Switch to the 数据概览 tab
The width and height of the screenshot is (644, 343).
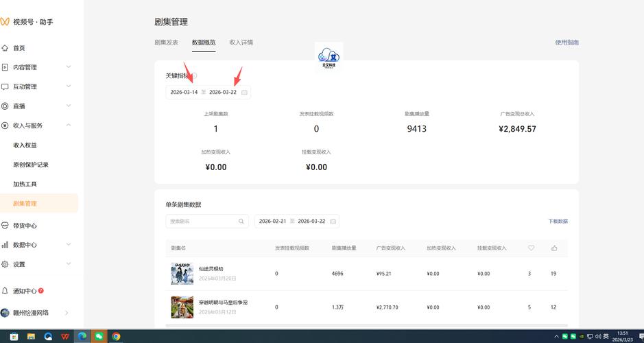click(x=204, y=43)
